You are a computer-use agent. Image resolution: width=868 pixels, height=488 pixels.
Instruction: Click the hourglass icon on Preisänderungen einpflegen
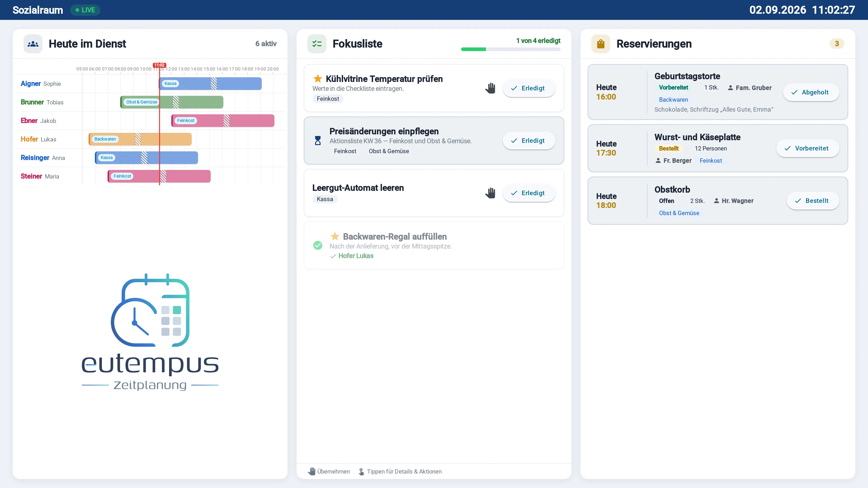point(318,141)
